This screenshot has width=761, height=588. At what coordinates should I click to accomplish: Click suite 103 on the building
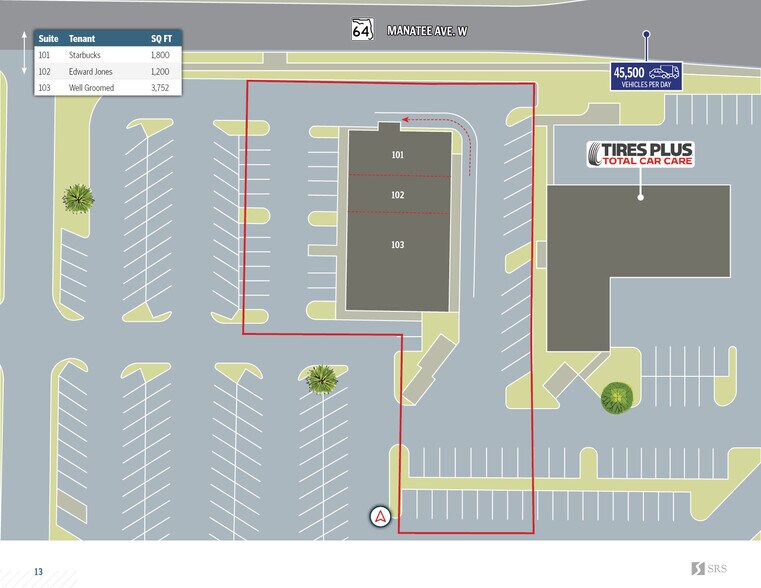[x=397, y=245]
